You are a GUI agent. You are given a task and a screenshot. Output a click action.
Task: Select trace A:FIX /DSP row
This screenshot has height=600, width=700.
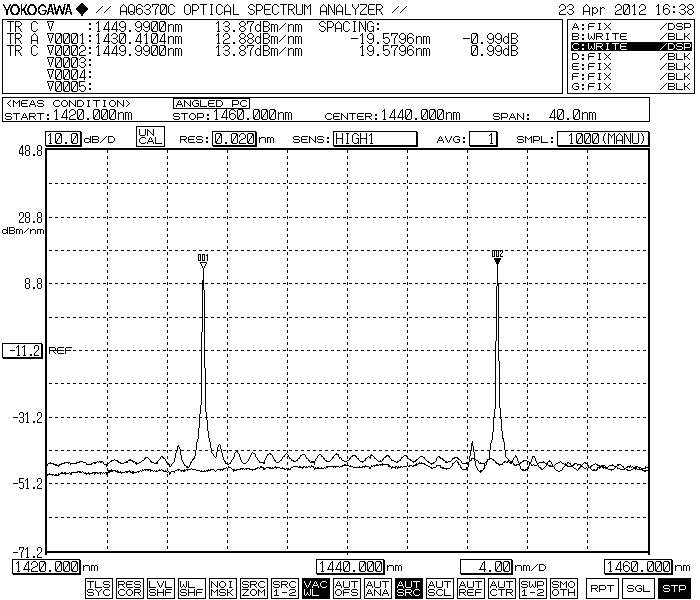tap(631, 26)
